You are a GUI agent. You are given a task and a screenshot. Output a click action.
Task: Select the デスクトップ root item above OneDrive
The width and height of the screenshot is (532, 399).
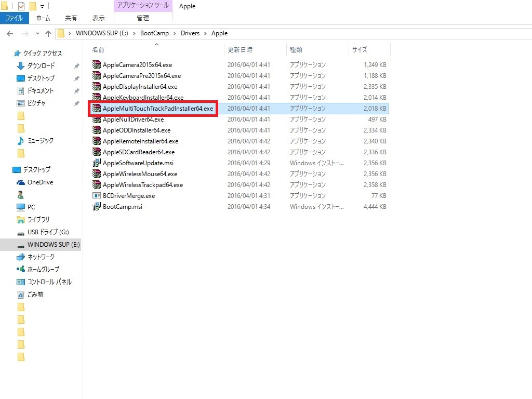[37, 170]
